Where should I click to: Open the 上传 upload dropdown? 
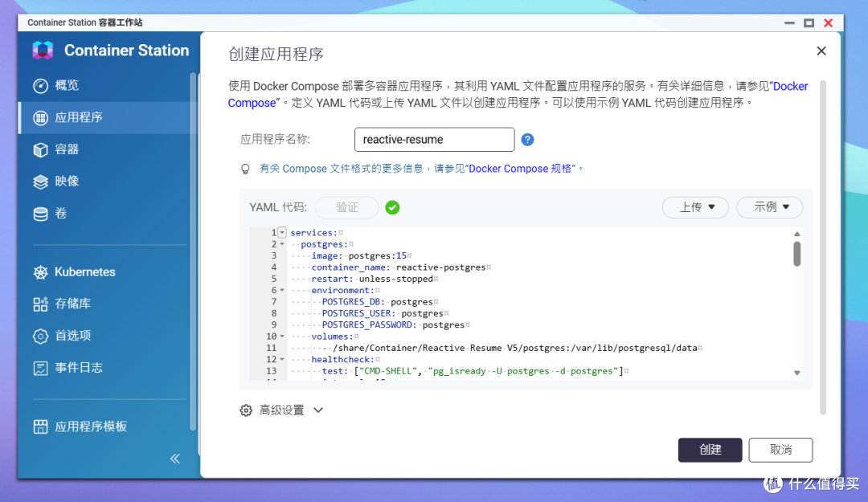tap(695, 207)
